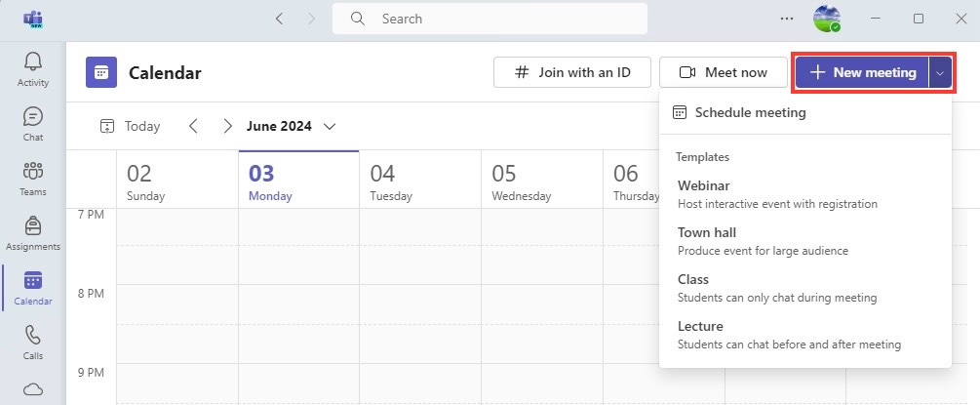The image size is (980, 405).
Task: Click the Meet now button
Action: 724,72
